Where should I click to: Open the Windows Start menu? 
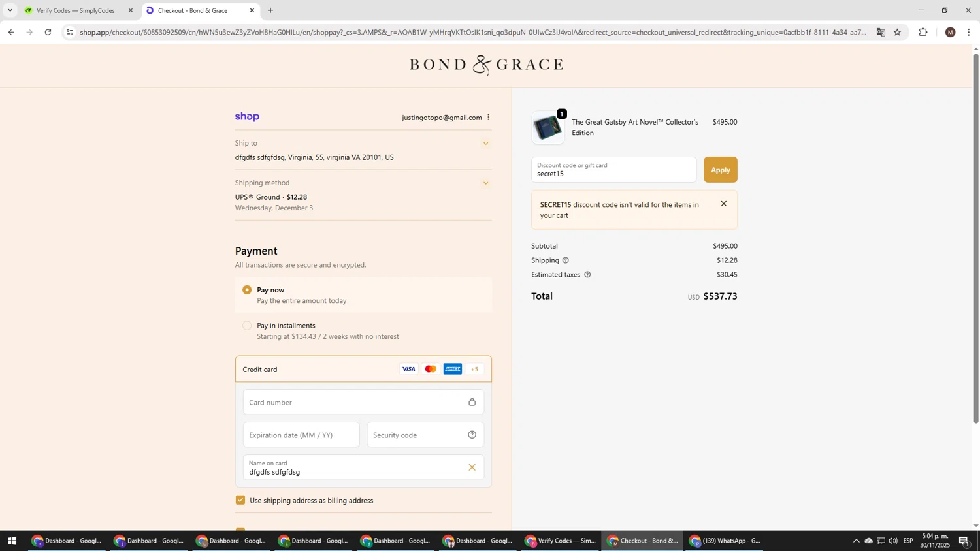pos(12,541)
